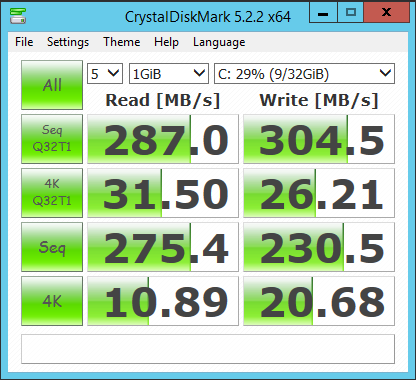Screen dimensions: 416x380
Task: Open the Theme menu
Action: coord(122,42)
